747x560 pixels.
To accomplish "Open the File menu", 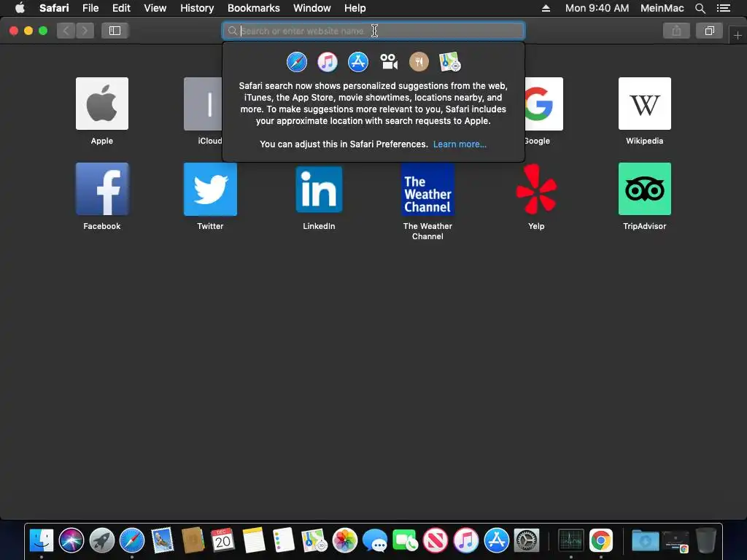I will click(x=90, y=8).
